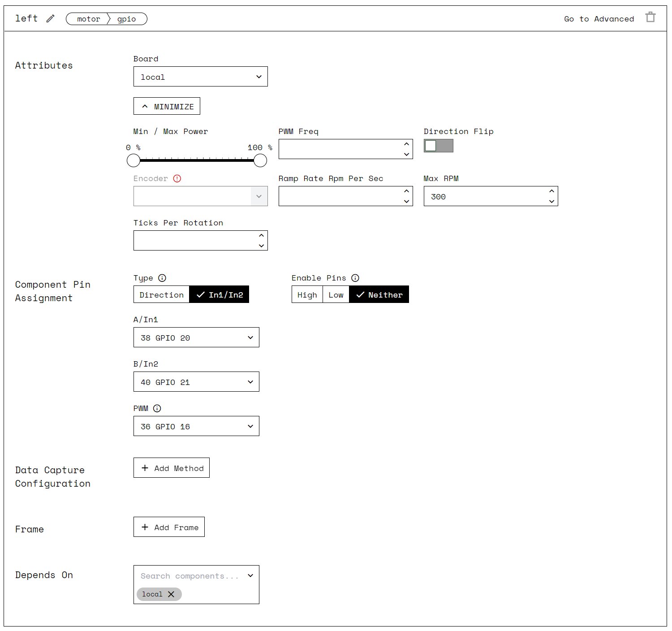This screenshot has height=631, width=672.
Task: Toggle the Direction Flip switch
Action: 438,146
